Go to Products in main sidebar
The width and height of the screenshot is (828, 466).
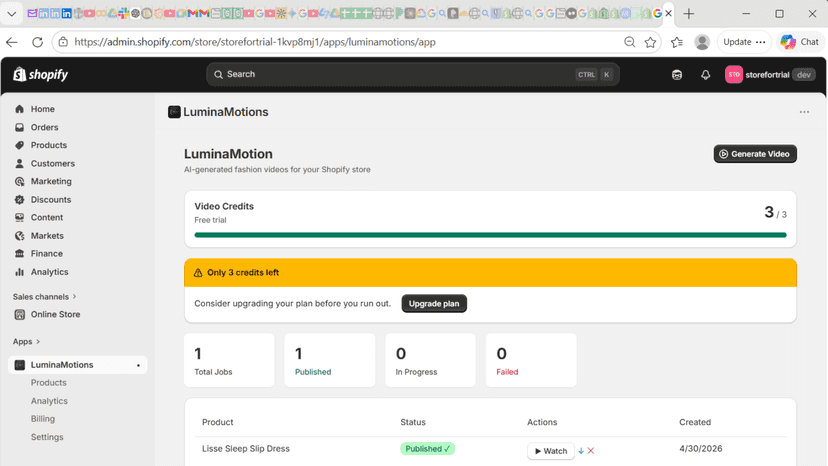49,145
